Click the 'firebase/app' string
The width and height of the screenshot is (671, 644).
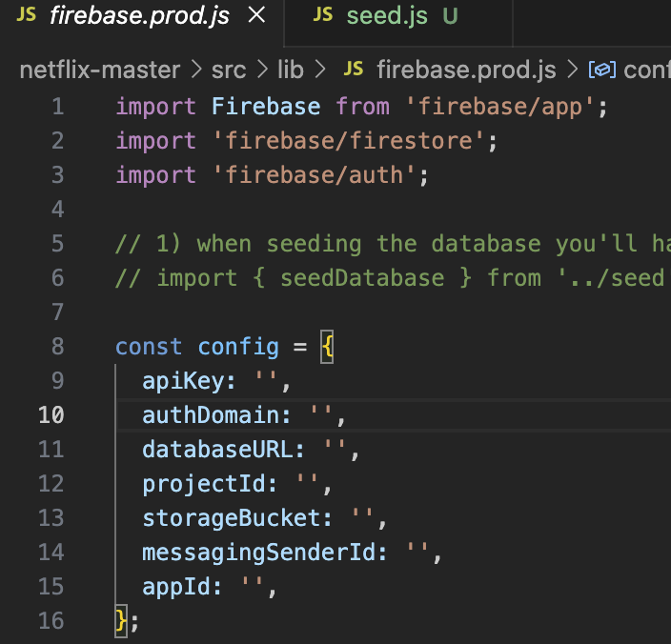pos(499,107)
